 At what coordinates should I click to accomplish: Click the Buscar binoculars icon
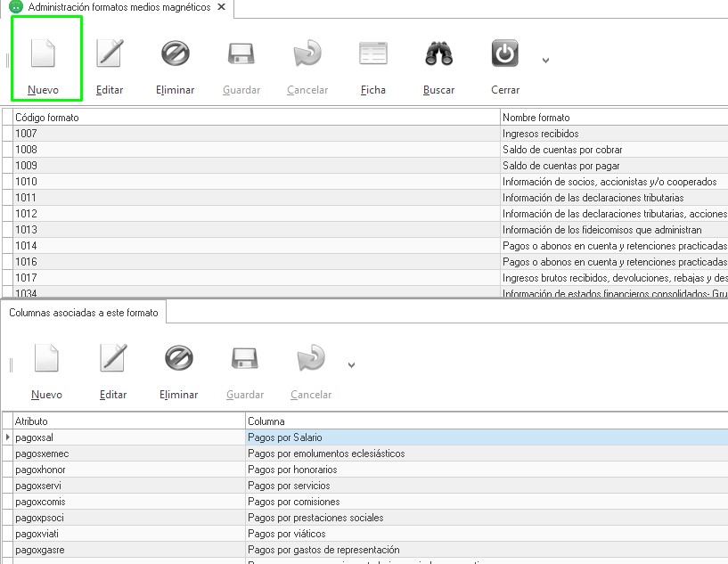click(438, 53)
